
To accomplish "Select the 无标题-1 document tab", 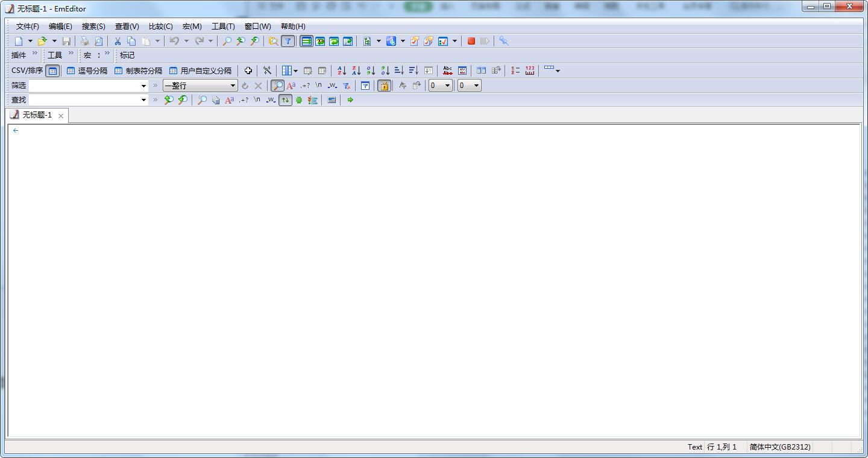I will [x=37, y=115].
